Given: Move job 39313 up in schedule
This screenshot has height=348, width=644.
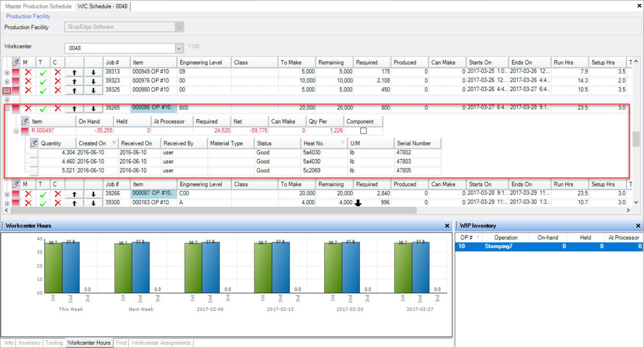Looking at the screenshot, I should tap(74, 72).
